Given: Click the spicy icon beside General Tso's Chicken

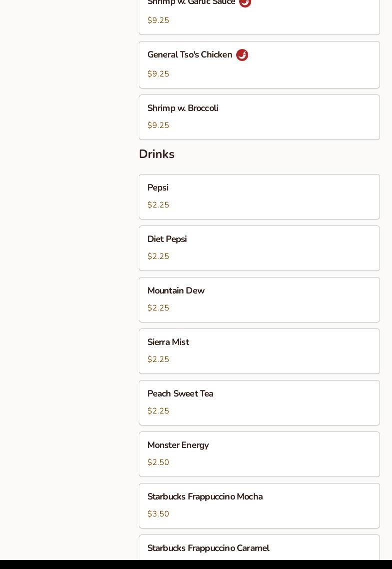Looking at the screenshot, I should (242, 55).
